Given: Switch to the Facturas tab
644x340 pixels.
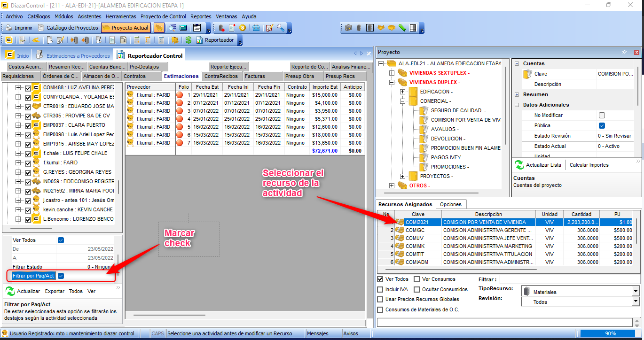Looking at the screenshot, I should tap(255, 76).
